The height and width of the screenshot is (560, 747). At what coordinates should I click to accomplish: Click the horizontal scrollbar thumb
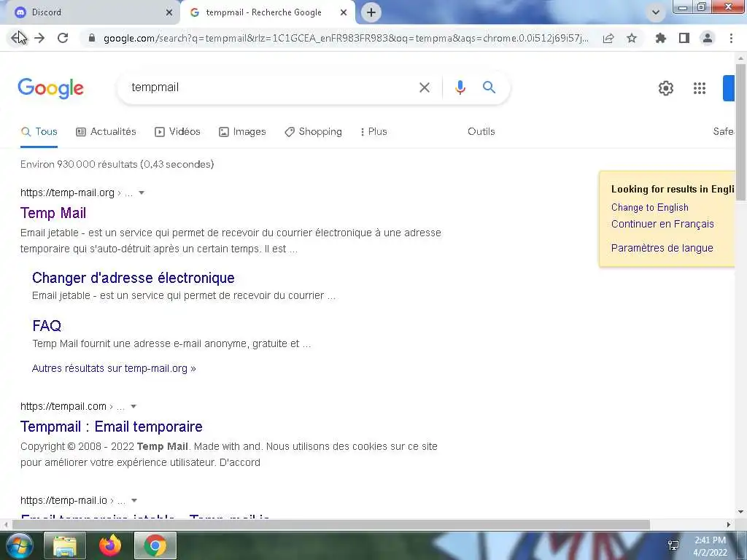331,525
